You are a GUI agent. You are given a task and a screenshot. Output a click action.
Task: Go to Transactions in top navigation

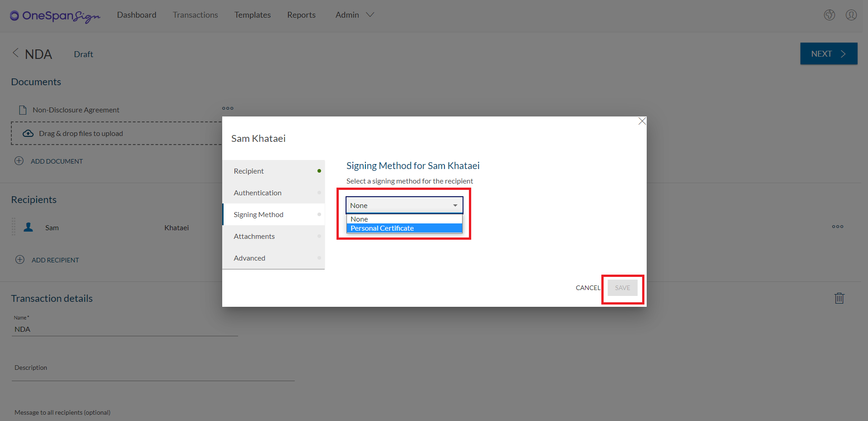pos(195,15)
